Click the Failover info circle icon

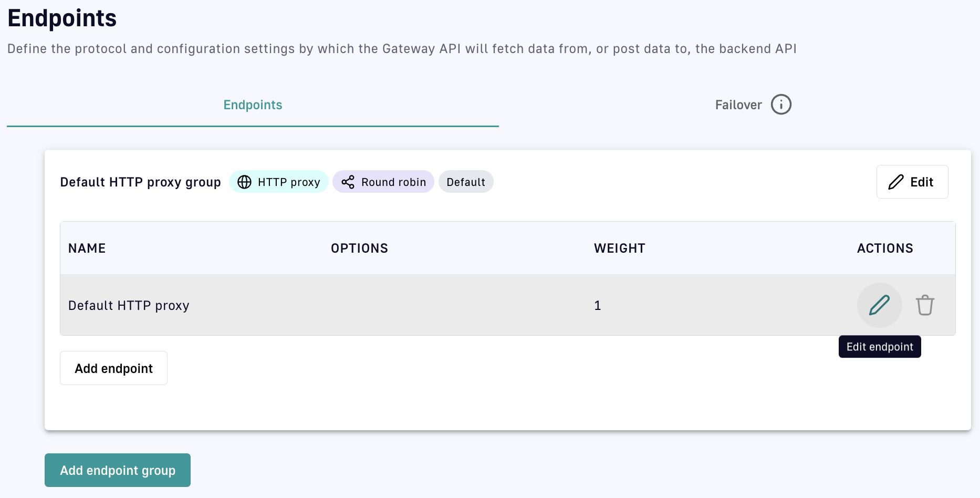tap(781, 105)
